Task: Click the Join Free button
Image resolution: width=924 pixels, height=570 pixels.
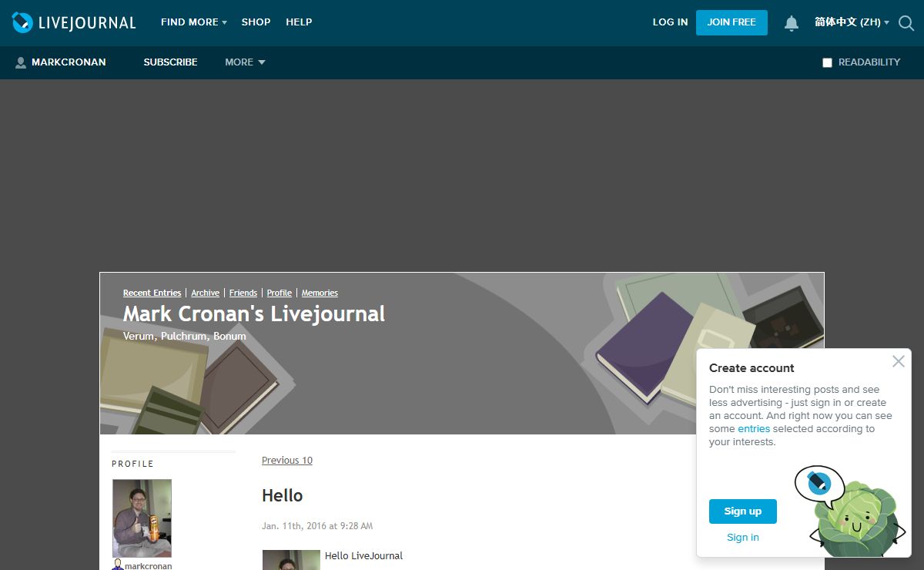Action: pos(731,22)
